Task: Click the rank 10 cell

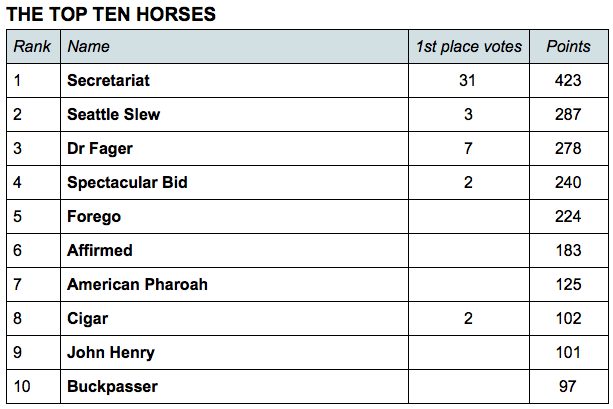Action: (33, 387)
